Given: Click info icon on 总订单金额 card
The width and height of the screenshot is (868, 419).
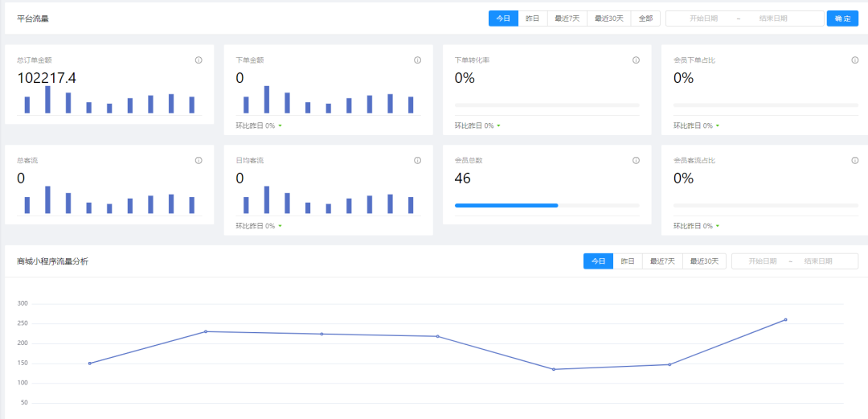Looking at the screenshot, I should coord(199,60).
